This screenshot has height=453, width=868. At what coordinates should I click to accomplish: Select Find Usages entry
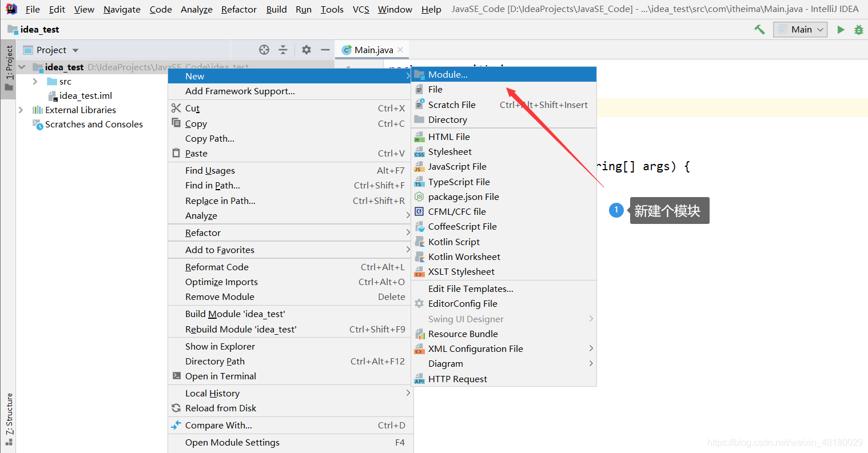point(289,170)
